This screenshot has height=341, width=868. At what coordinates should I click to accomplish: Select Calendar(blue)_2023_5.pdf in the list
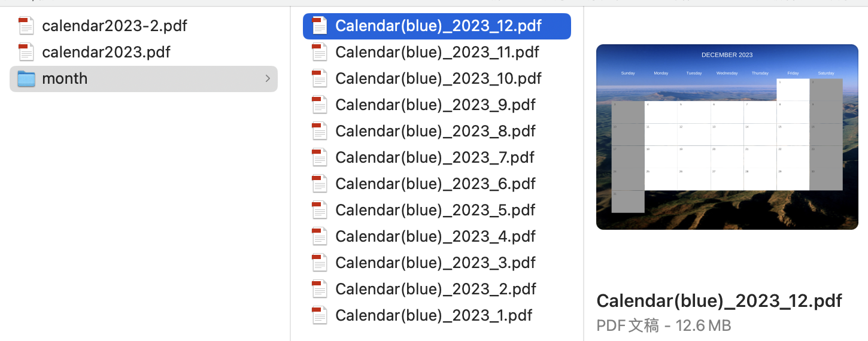435,210
